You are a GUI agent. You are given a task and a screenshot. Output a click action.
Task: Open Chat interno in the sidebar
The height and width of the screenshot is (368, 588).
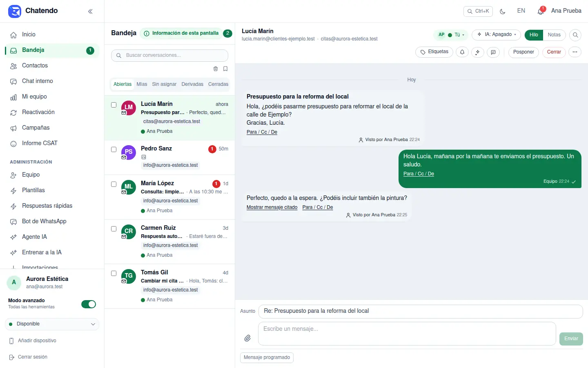pos(52,81)
